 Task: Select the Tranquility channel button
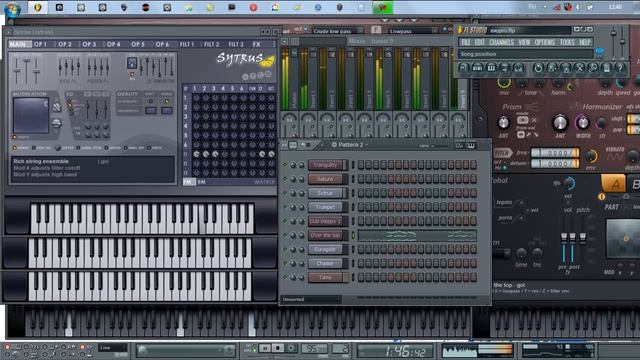326,165
